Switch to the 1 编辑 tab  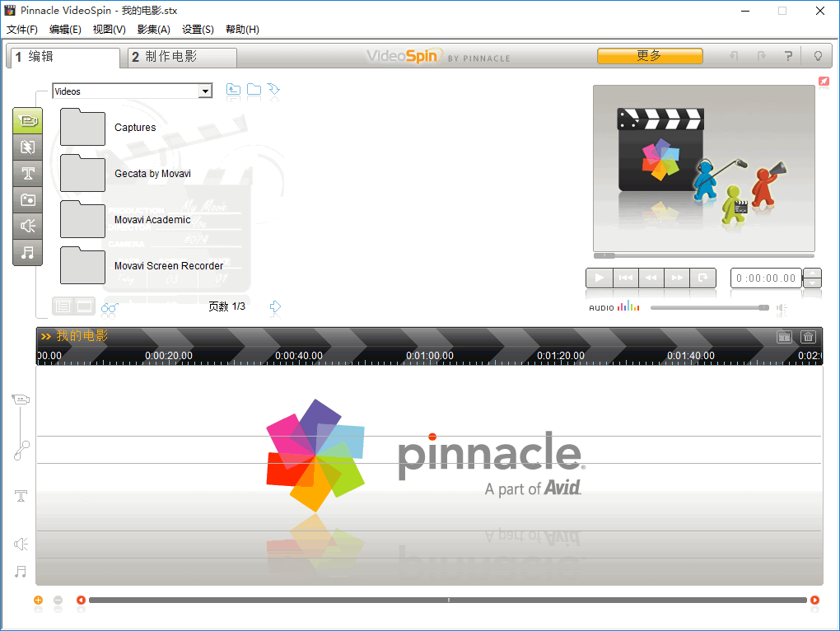pyautogui.click(x=63, y=57)
